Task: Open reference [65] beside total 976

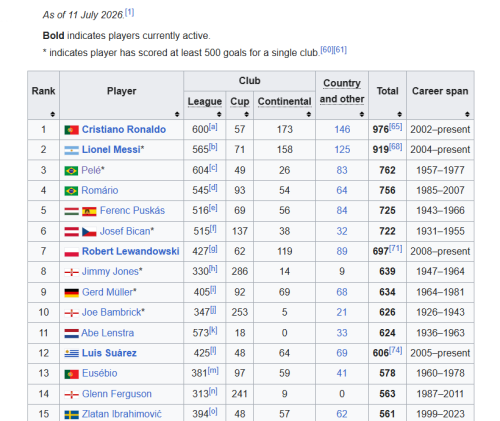Action: [396, 127]
